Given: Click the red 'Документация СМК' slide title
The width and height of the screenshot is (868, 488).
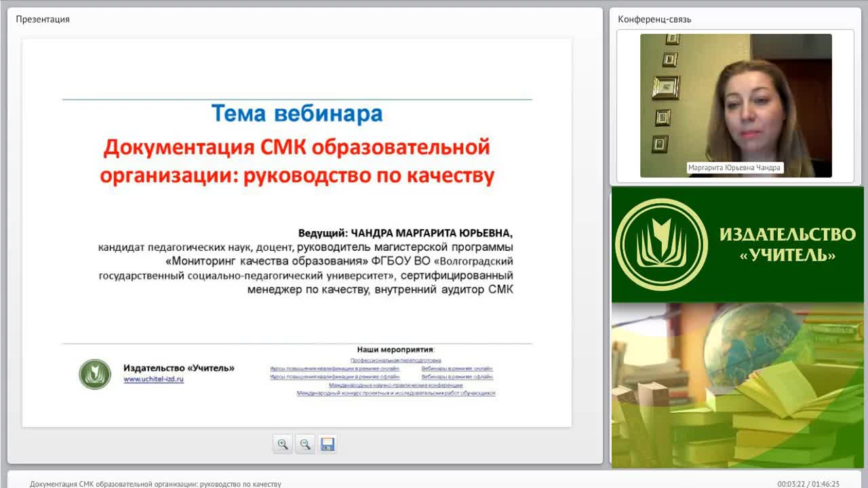Looking at the screenshot, I should [x=297, y=161].
